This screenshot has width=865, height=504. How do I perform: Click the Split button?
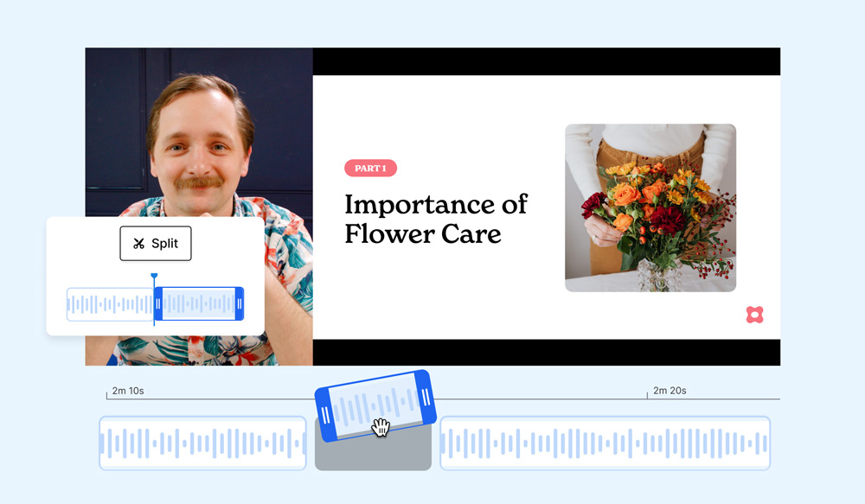click(x=156, y=243)
